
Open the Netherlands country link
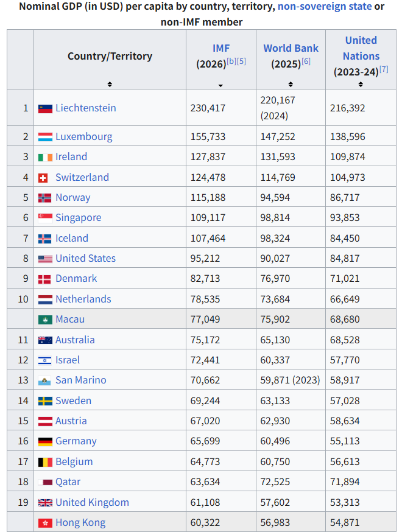(83, 299)
